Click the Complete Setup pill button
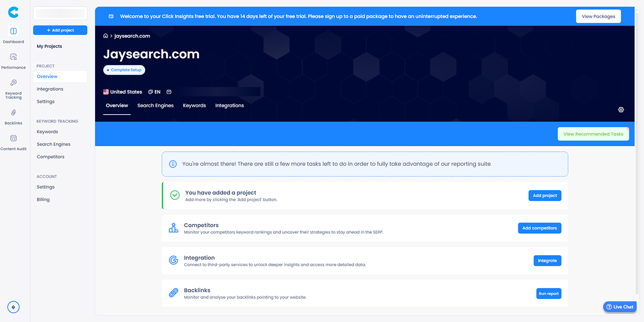644x322 pixels. pyautogui.click(x=124, y=70)
